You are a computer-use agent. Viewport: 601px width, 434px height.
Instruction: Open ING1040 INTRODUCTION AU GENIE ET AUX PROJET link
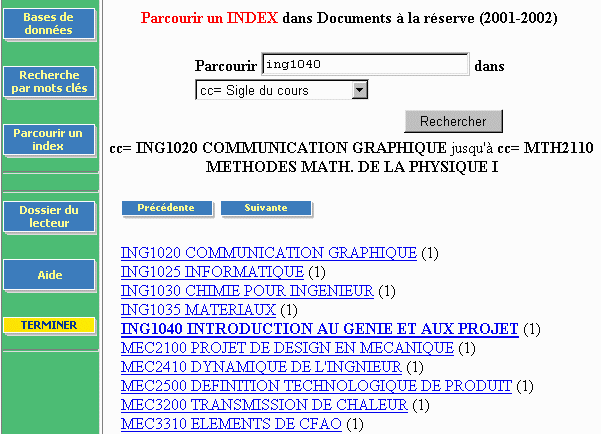click(320, 329)
